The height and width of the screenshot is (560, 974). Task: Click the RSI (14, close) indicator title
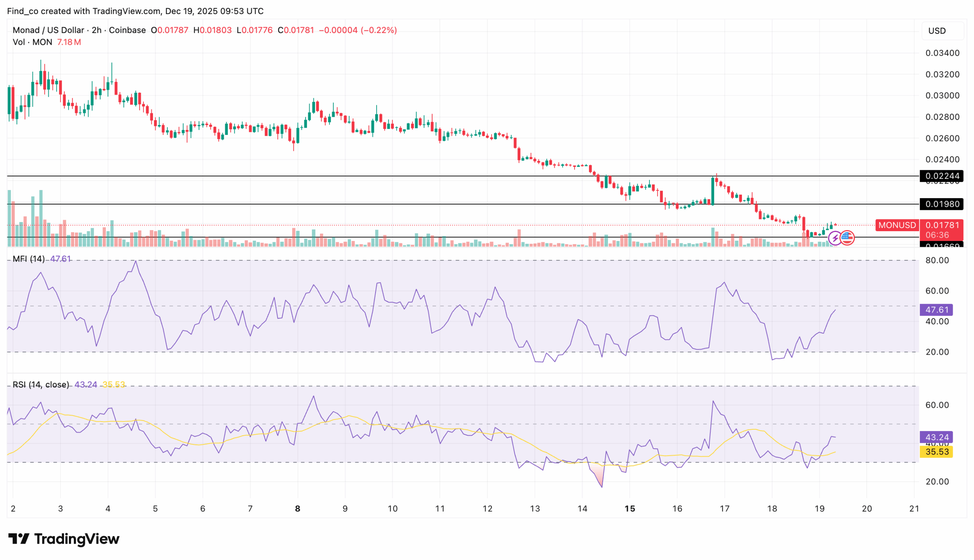tap(40, 384)
